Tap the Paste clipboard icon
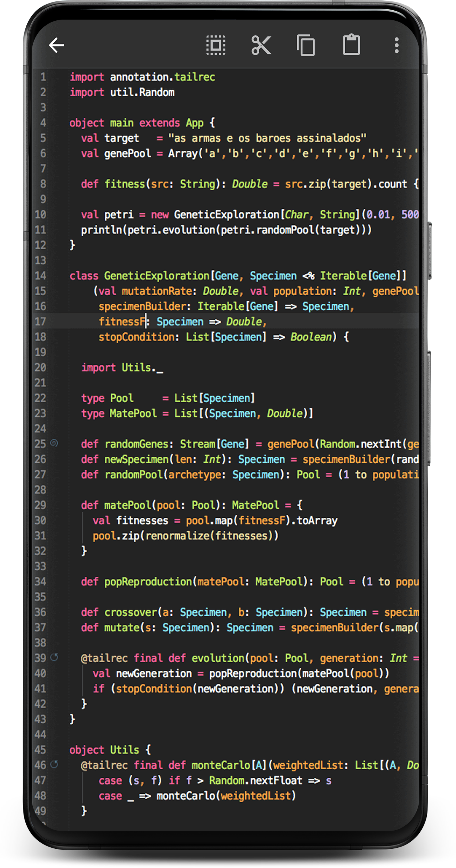 click(x=351, y=45)
